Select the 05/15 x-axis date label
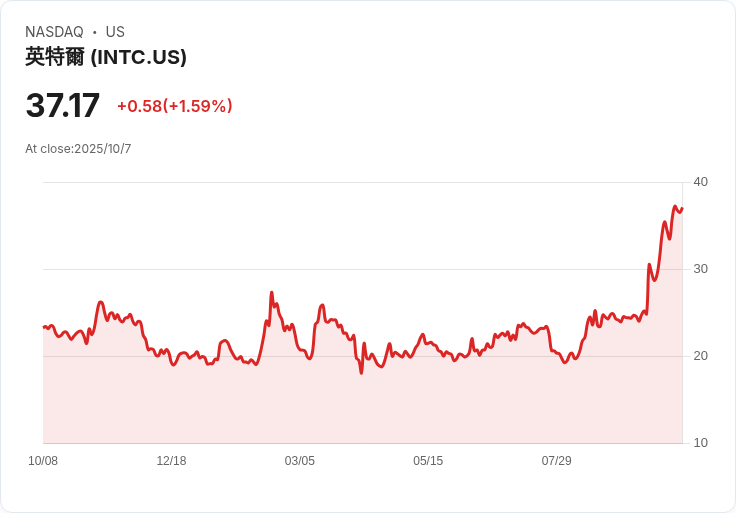The image size is (736, 513). coord(428,461)
